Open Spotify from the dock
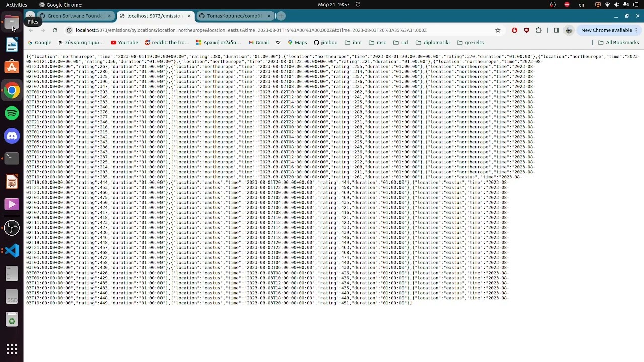 coord(12,113)
